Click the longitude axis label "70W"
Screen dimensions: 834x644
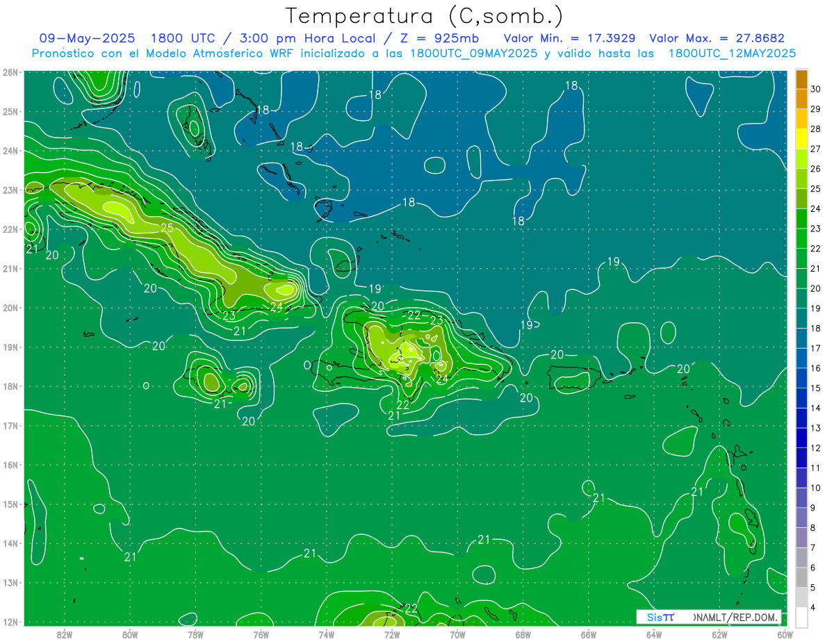457,634
